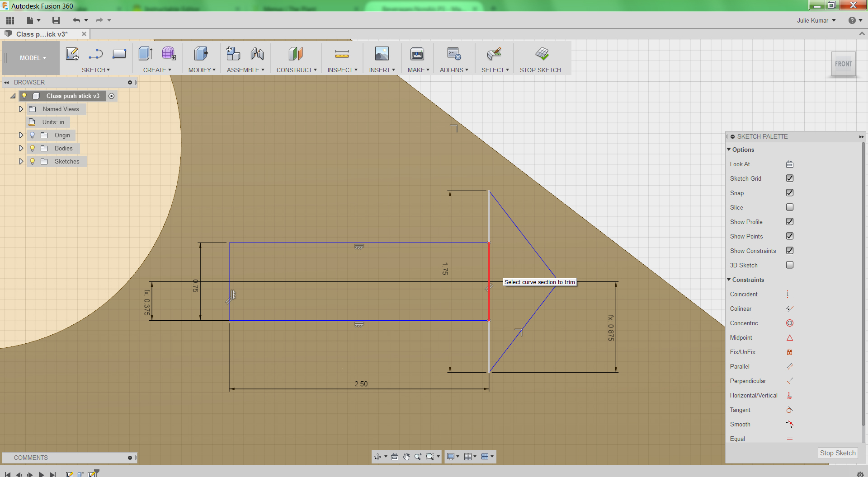The height and width of the screenshot is (477, 868).
Task: Open the MODIFY menu
Action: click(202, 70)
